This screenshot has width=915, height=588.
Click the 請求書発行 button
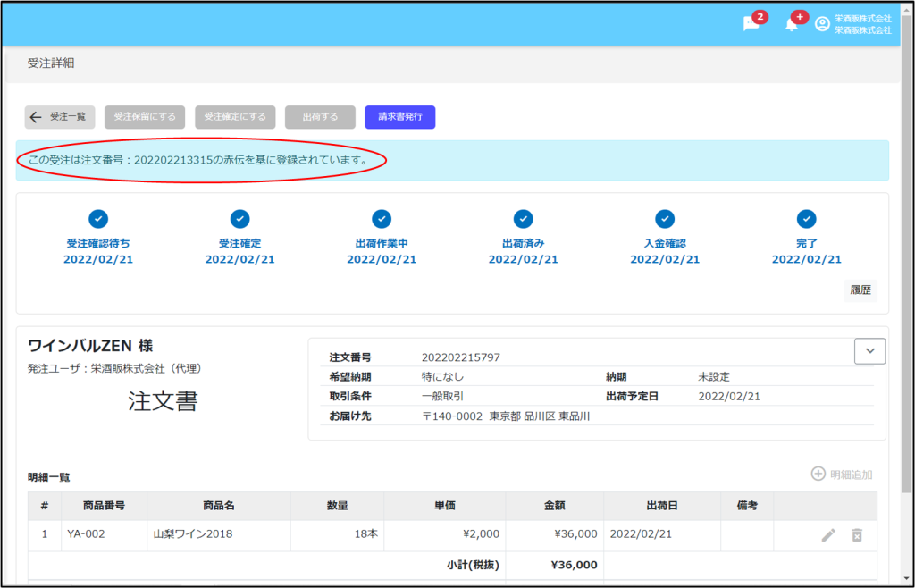pyautogui.click(x=399, y=117)
